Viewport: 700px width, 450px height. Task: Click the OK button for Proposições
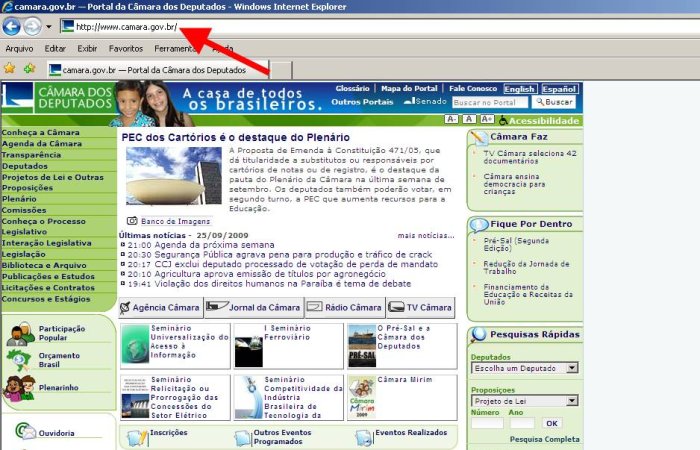(552, 423)
